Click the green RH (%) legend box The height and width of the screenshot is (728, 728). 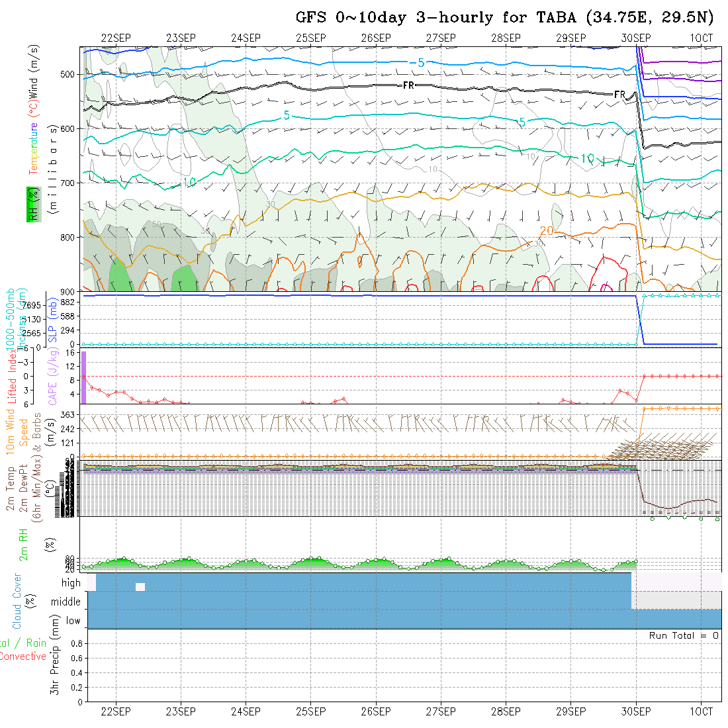coord(32,204)
